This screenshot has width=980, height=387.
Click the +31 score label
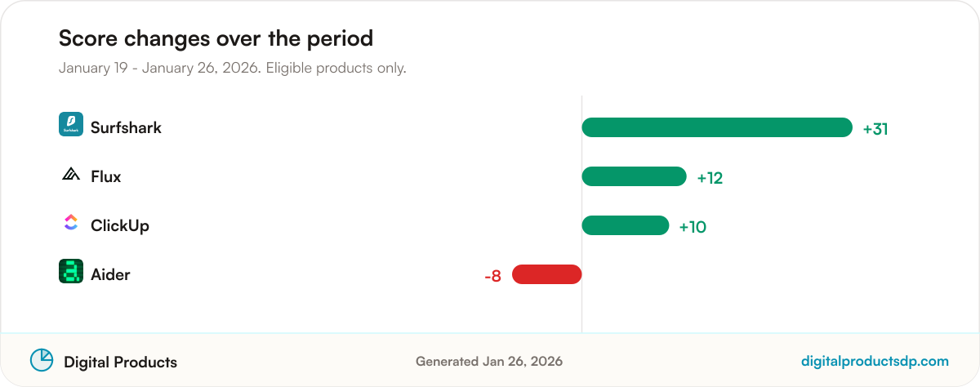point(875,129)
